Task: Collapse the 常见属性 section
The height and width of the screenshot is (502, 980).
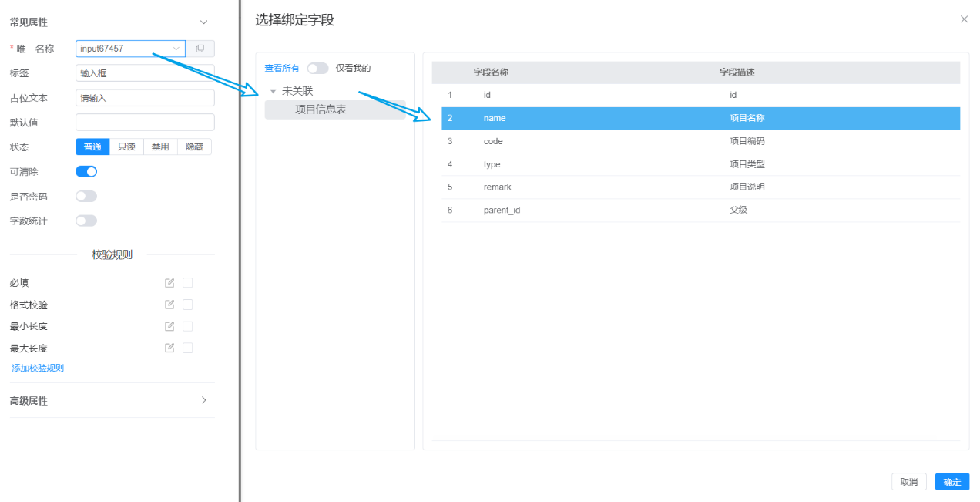Action: (203, 22)
